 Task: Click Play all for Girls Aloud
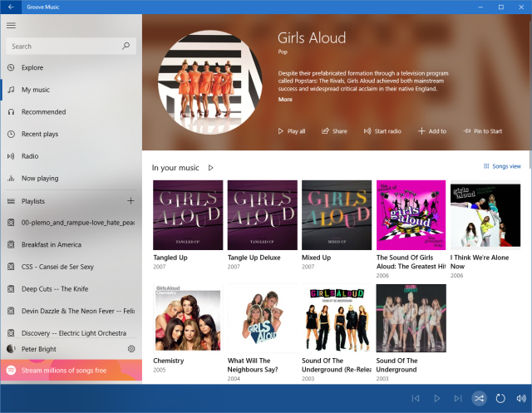pos(292,131)
